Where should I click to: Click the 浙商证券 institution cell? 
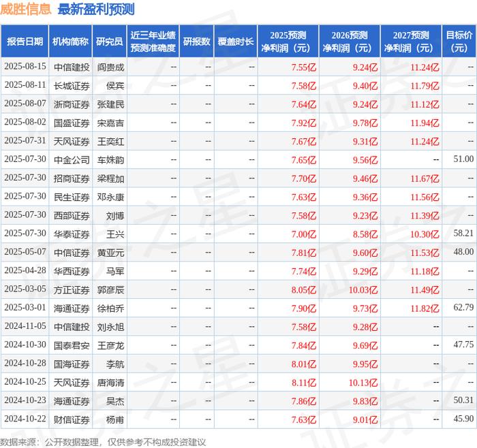pyautogui.click(x=72, y=104)
